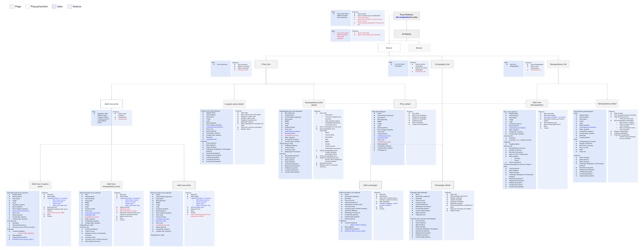Click 'List of all active campaigns' text
Screen dimensions: 644x250
[x=400, y=65]
